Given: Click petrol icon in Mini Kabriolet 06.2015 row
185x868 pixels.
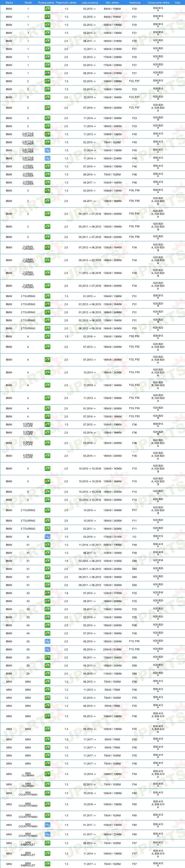Looking at the screenshot, I should 48,843.
